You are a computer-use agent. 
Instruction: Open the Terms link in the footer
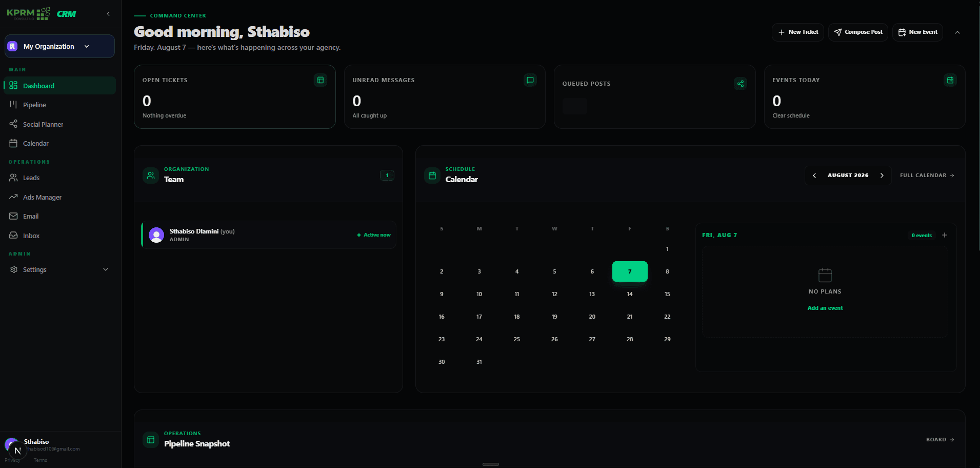tap(41, 460)
